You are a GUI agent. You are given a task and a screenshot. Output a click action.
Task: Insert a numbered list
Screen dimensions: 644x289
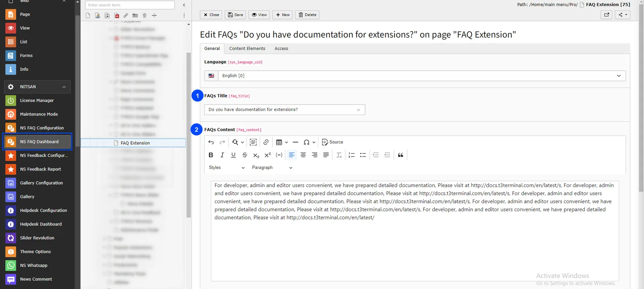pos(351,155)
